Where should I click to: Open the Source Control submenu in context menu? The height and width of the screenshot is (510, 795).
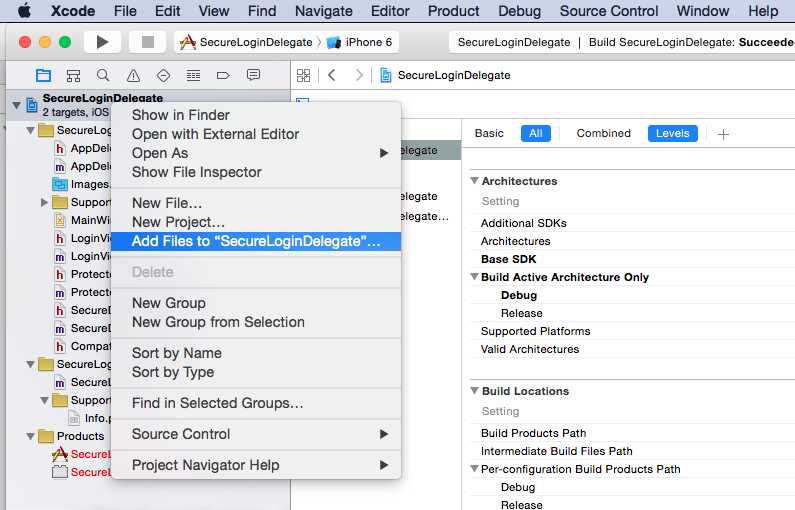pos(256,434)
